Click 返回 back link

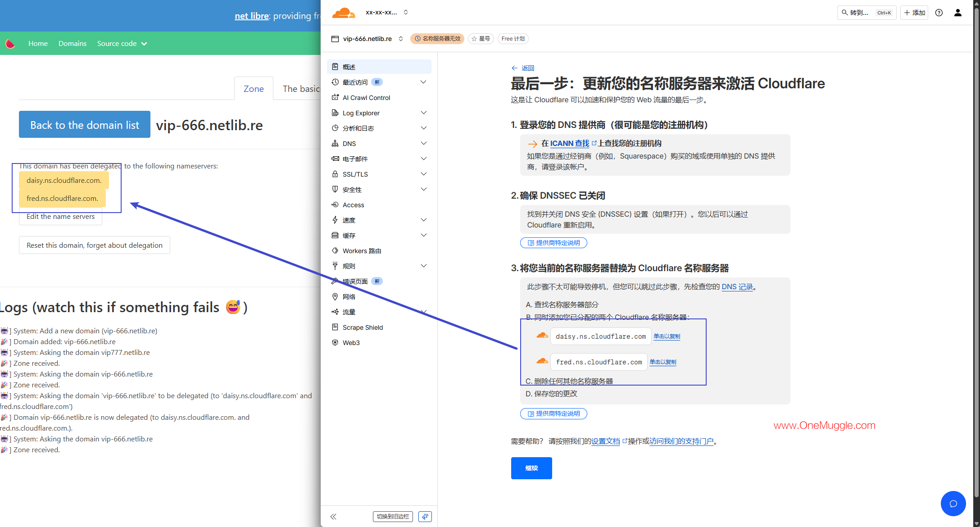[522, 68]
